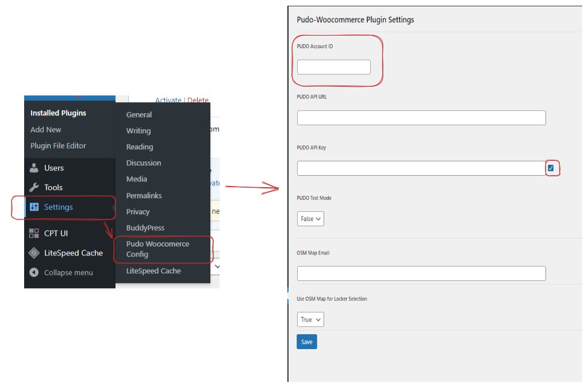Screen dimensions: 588x387
Task: Click the PUDO Account ID label
Action: [314, 47]
